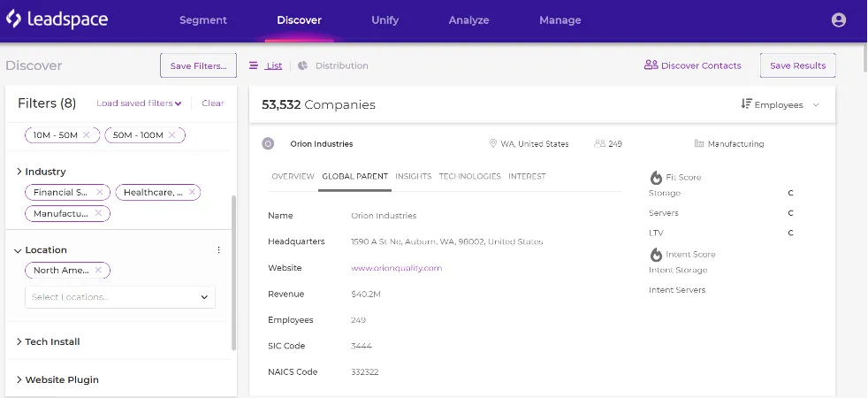This screenshot has height=398, width=868.
Task: Switch to the OVERVIEW tab
Action: [293, 176]
